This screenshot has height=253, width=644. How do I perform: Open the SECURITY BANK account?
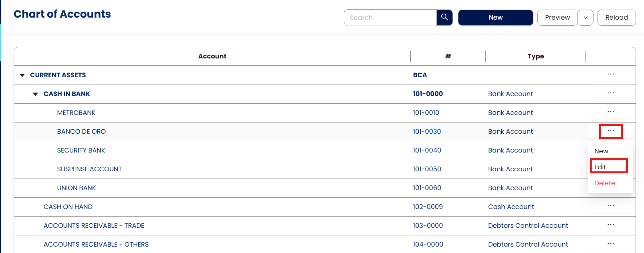click(81, 151)
